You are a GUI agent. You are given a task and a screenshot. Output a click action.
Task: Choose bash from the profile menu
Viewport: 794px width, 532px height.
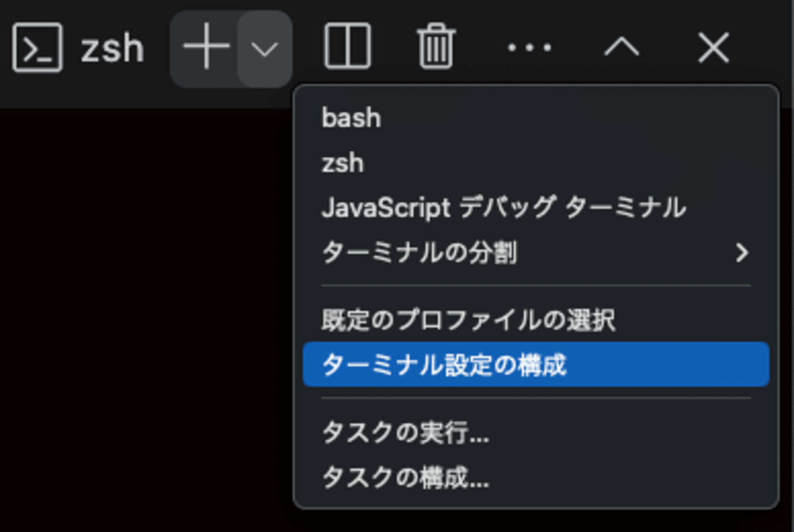(x=536, y=118)
